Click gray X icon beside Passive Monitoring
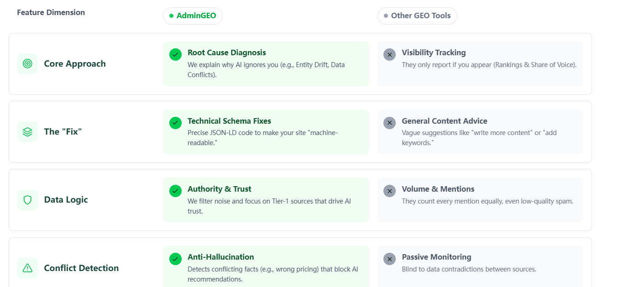The width and height of the screenshot is (644, 287). pos(389,259)
